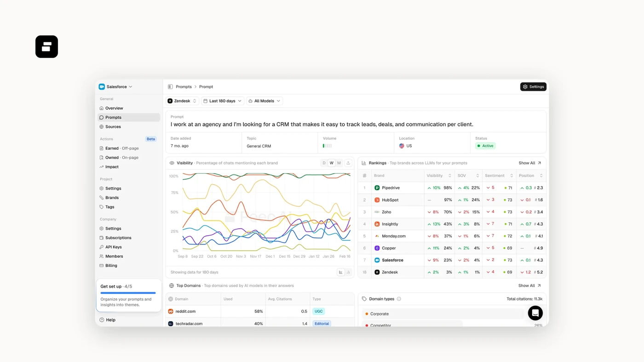
Task: Click the HubSpot brand logo
Action: (x=377, y=200)
